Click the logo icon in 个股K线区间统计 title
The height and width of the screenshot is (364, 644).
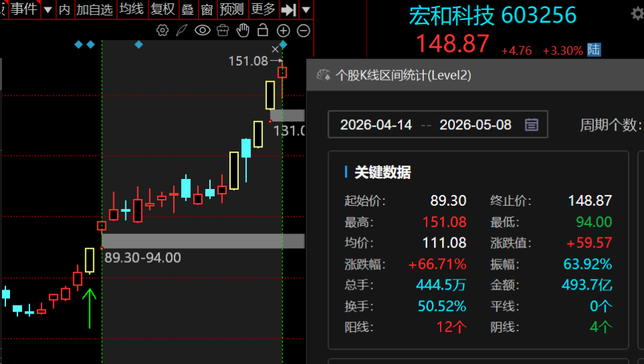click(x=323, y=75)
